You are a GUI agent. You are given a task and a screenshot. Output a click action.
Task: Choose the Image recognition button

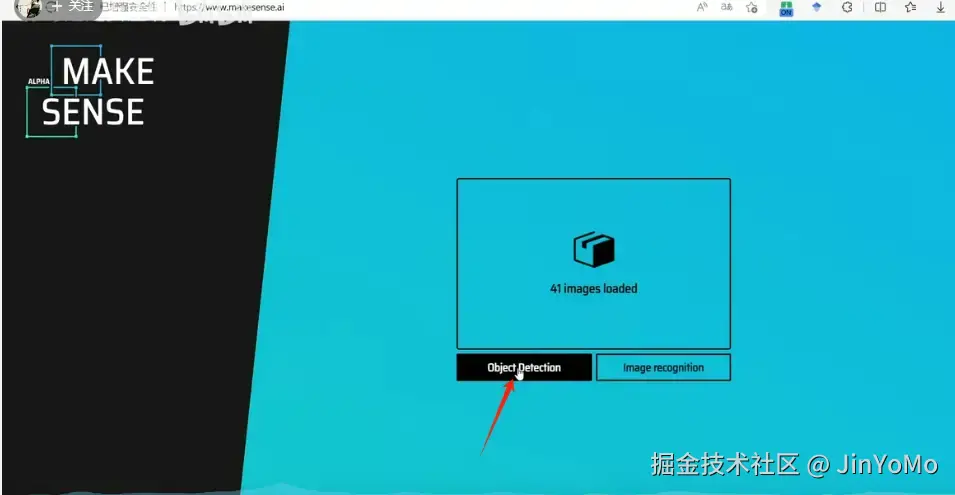point(663,368)
